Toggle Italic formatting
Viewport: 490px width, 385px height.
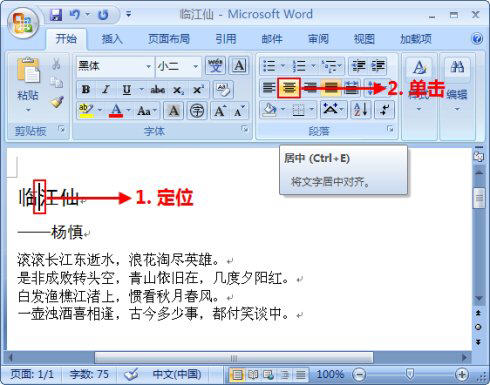pyautogui.click(x=106, y=89)
